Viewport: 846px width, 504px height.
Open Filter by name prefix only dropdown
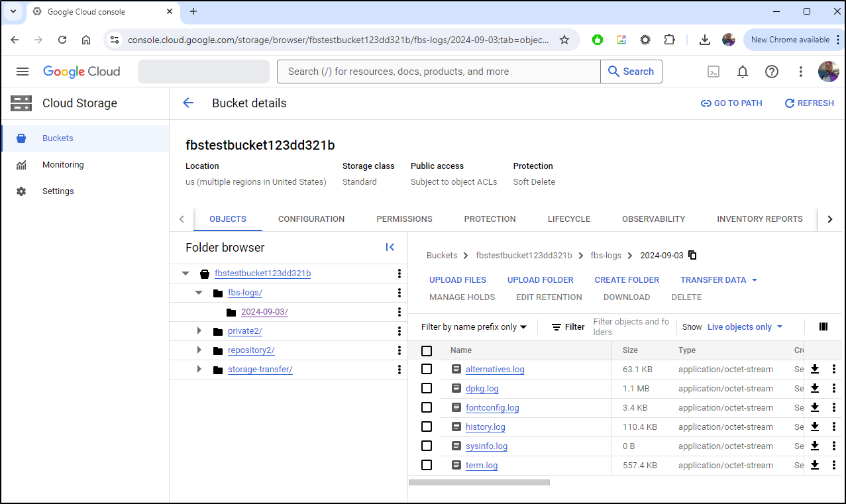[474, 327]
